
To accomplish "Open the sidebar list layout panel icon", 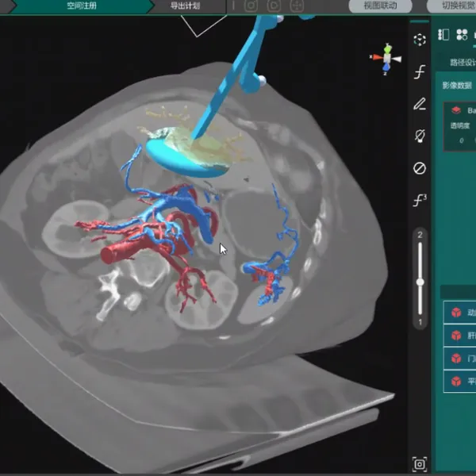I will (x=443, y=35).
